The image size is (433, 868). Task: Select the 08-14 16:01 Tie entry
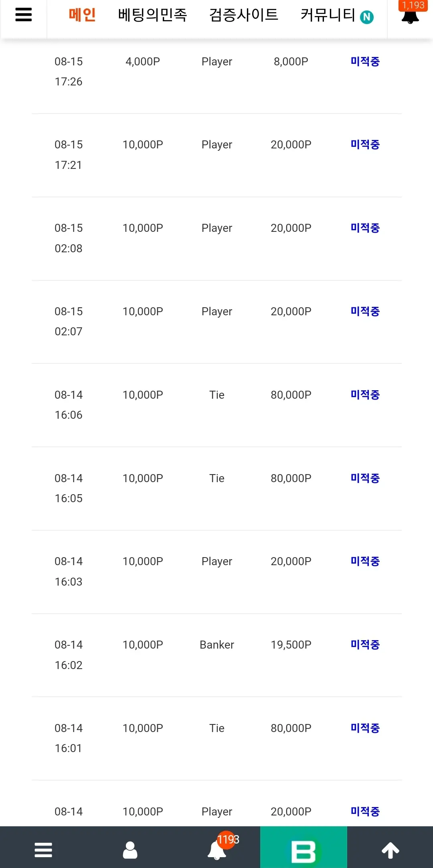216,738
